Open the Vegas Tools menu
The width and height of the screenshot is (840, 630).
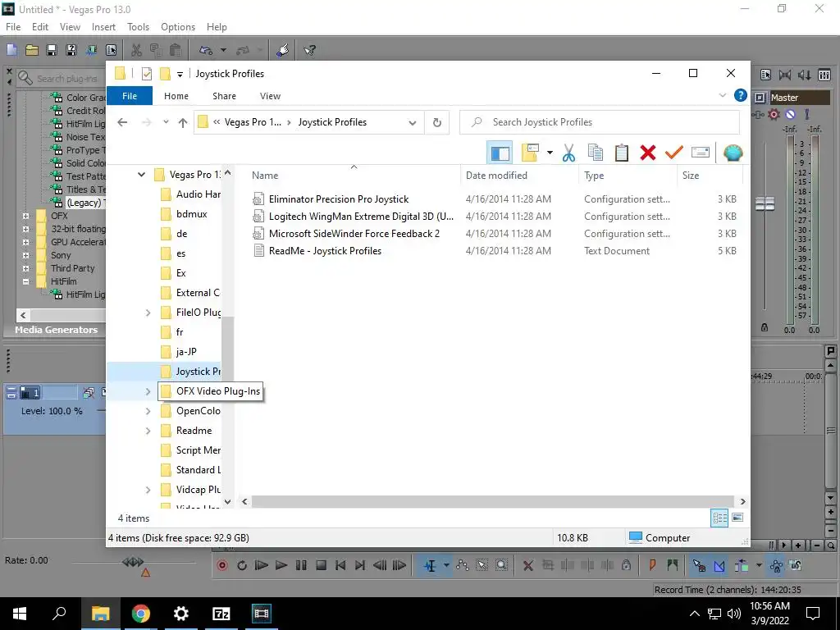coord(138,27)
